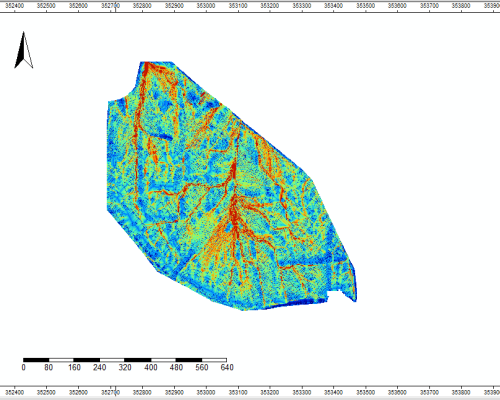Click the 80 scale bar label

[x=49, y=367]
